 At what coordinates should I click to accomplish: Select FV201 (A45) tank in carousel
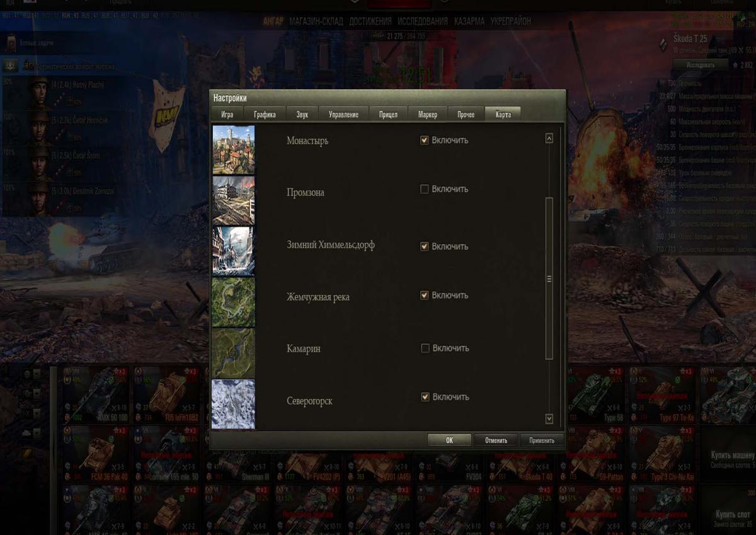tap(379, 466)
